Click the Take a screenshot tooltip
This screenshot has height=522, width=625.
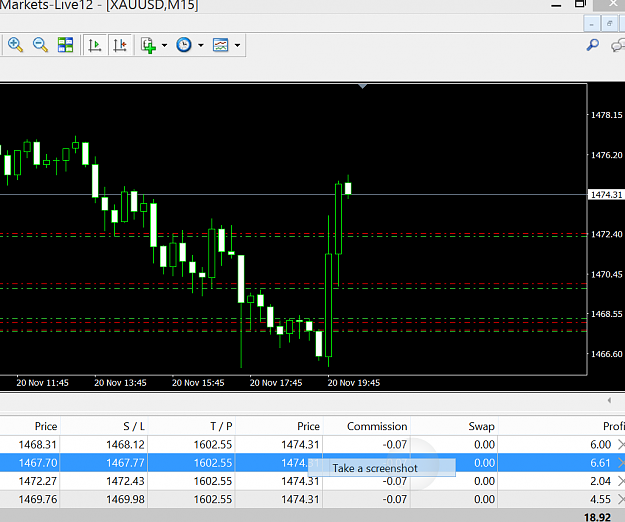[381, 468]
